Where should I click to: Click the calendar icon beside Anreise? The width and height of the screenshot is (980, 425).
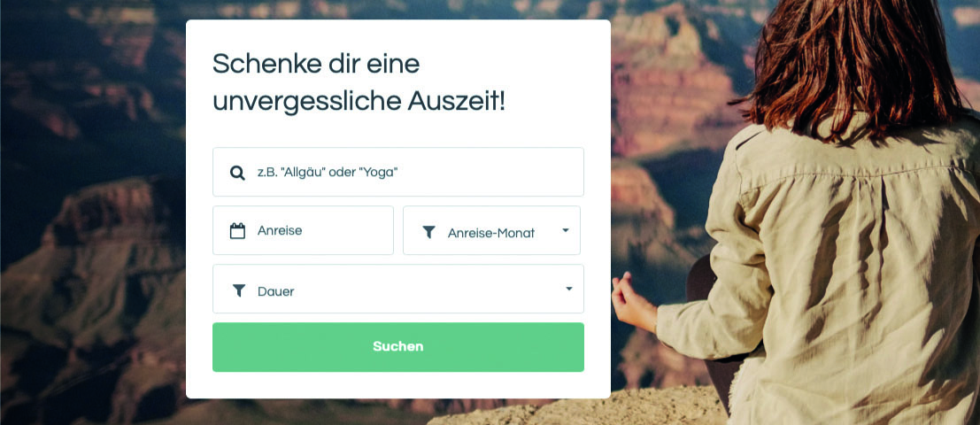[x=237, y=230]
